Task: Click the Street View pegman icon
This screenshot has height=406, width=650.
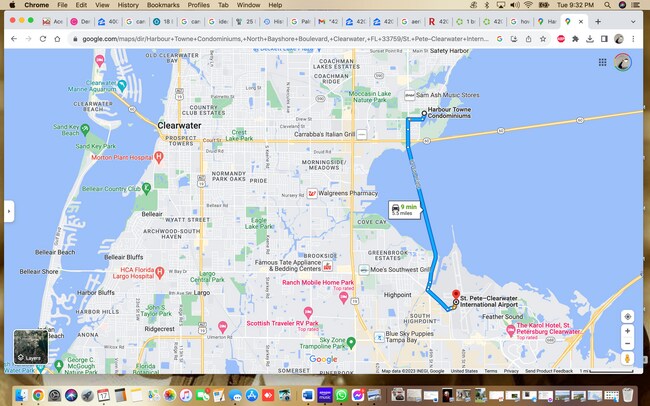Action: pos(627,358)
